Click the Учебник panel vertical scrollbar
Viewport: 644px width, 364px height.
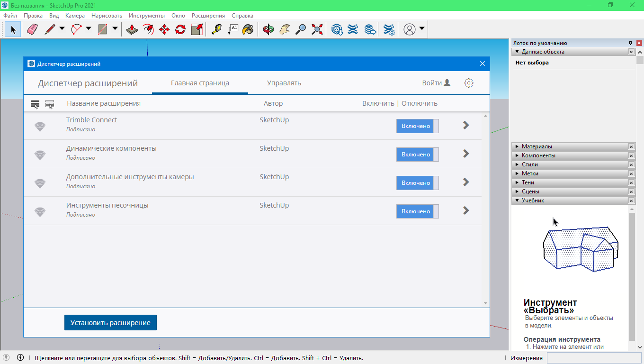[632, 277]
